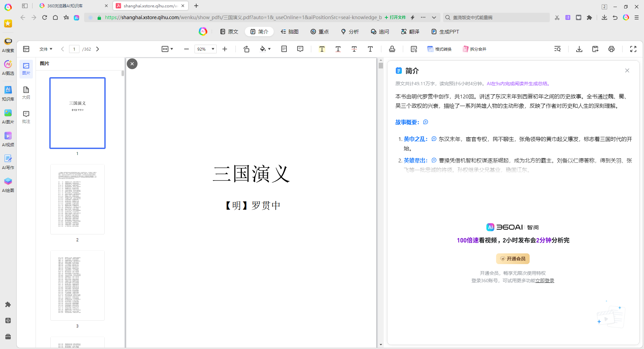
Task: Click the 立即登录 login link
Action: pyautogui.click(x=545, y=281)
